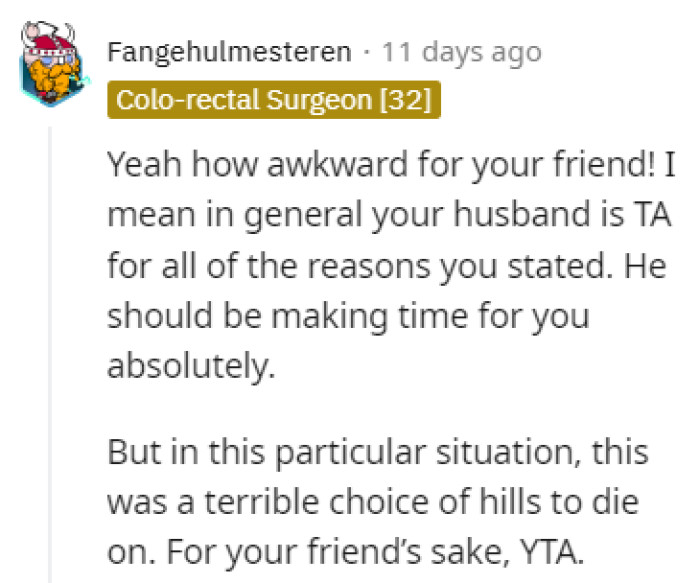Open Fangehulmesteren's Viking avatar icon
Image resolution: width=700 pixels, height=583 pixels.
coord(54,62)
